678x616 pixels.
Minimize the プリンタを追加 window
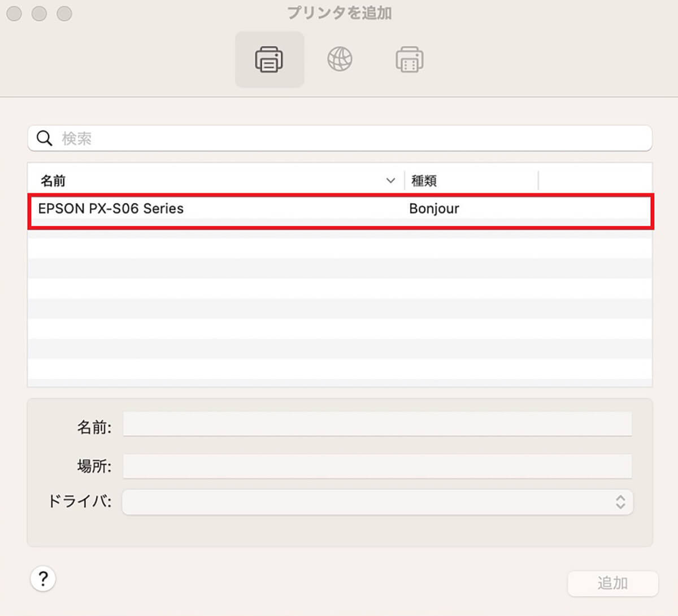tap(39, 14)
